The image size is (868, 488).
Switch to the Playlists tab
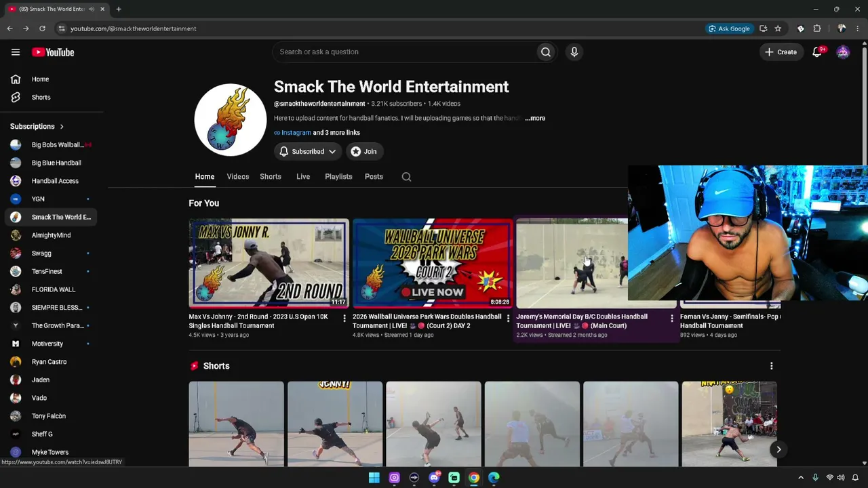[338, 177]
